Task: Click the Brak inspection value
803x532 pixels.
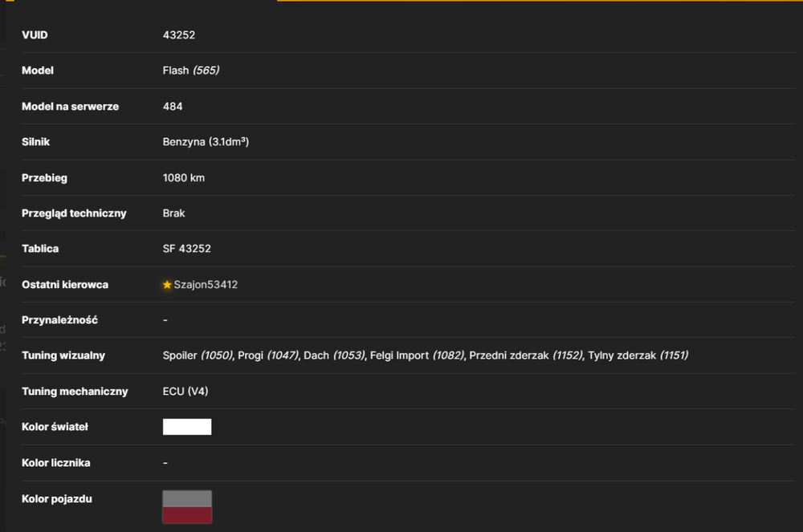Action: [173, 213]
